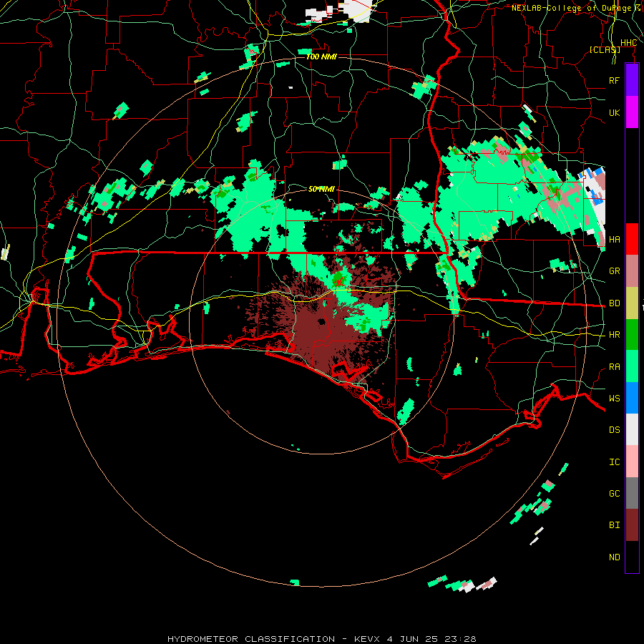Select the BD yellow legend block

click(x=632, y=303)
